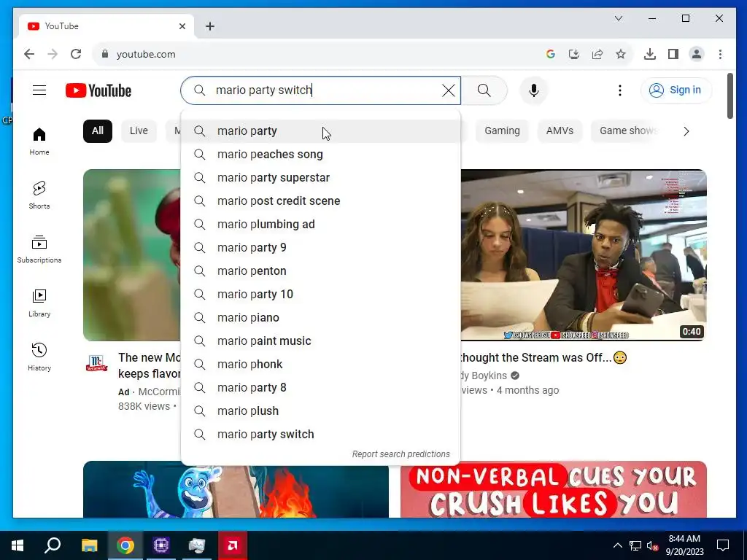Choose suggestion "mario piano"

(x=321, y=318)
